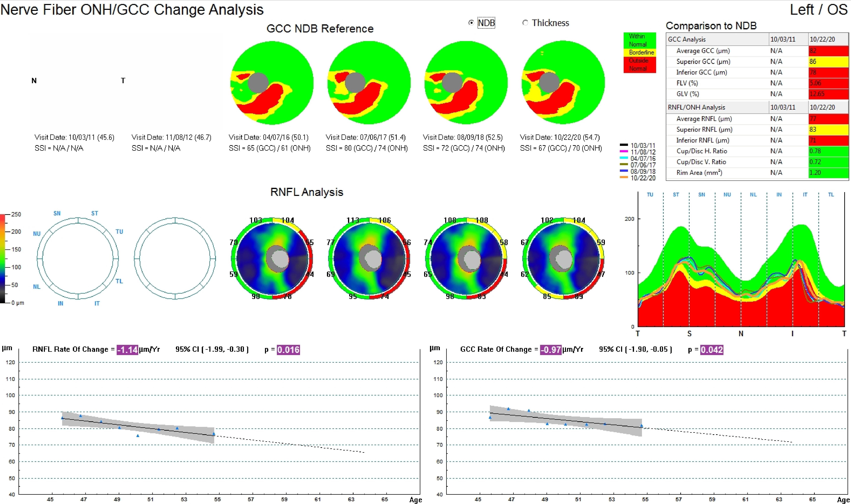Select the NDB radio button
Viewport: 851px width, 504px height.
click(471, 23)
